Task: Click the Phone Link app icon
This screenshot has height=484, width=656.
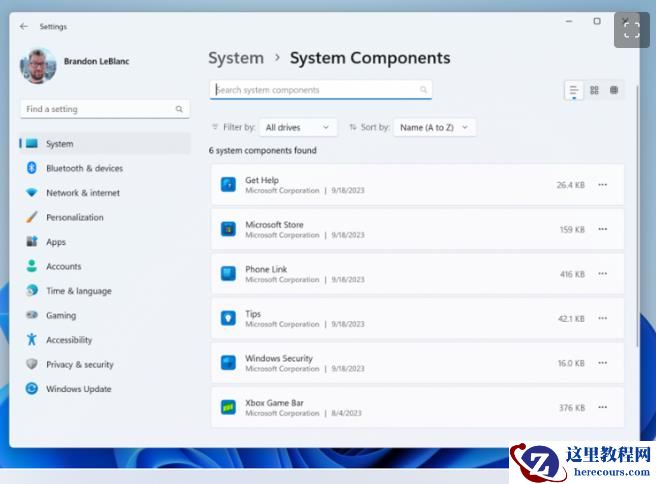Action: point(228,274)
